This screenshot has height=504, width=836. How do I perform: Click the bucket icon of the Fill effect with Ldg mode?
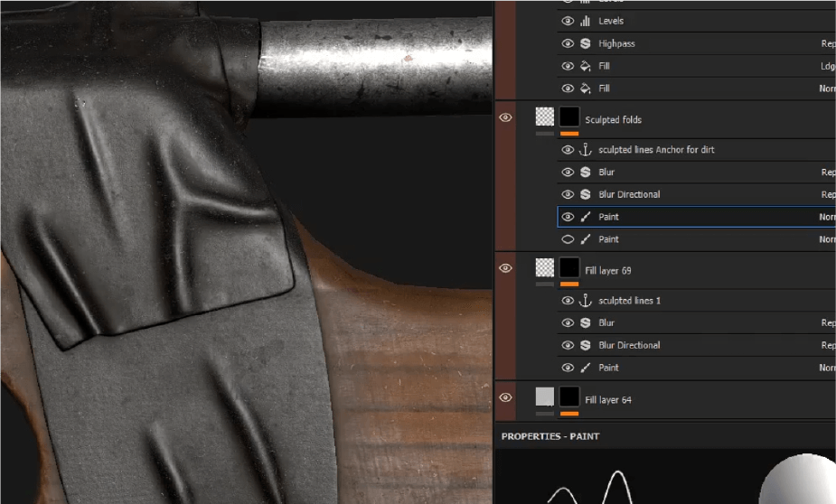586,66
